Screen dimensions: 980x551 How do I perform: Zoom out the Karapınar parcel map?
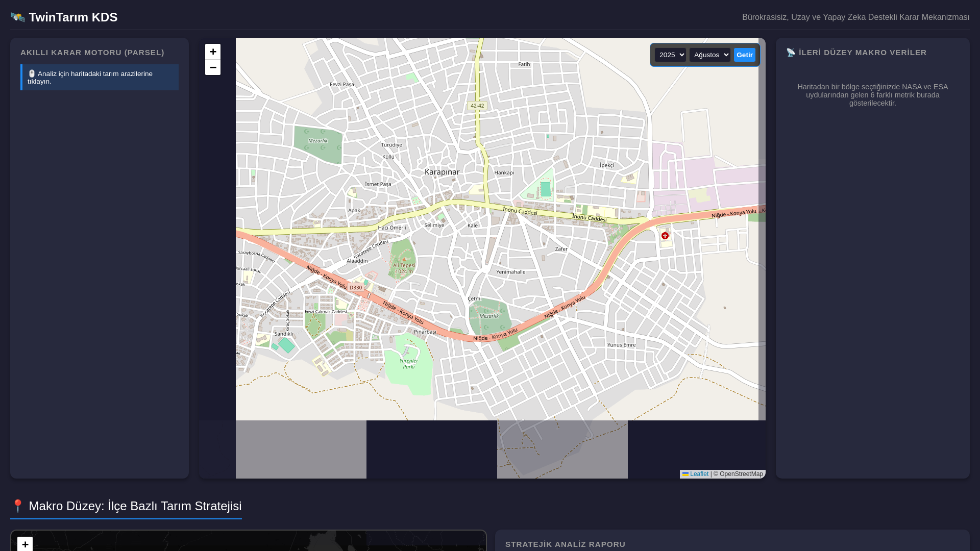[213, 67]
